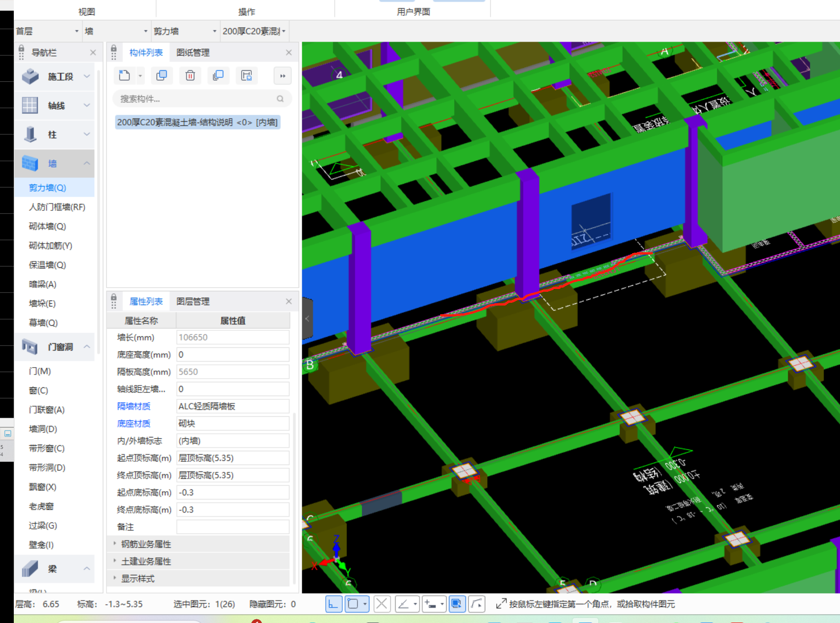Select the 200厚C20素混凝土墙 component row
This screenshot has width=840, height=623.
click(198, 122)
